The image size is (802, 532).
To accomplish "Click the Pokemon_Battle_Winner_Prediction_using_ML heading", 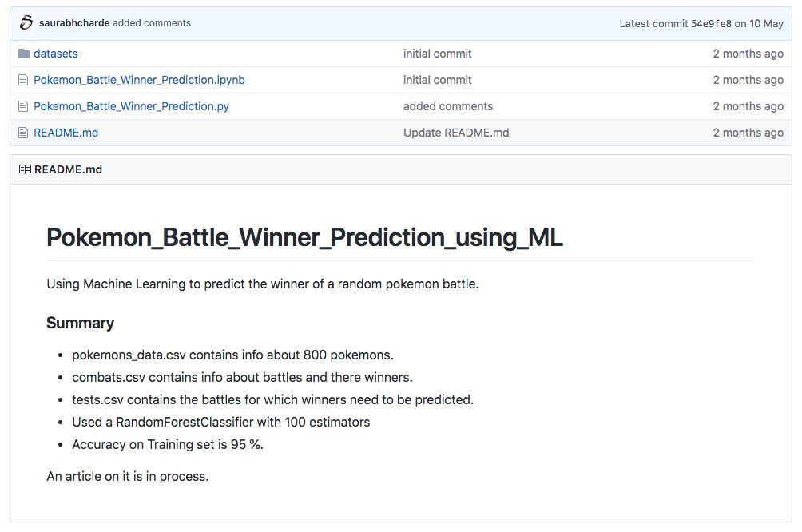I will click(304, 237).
